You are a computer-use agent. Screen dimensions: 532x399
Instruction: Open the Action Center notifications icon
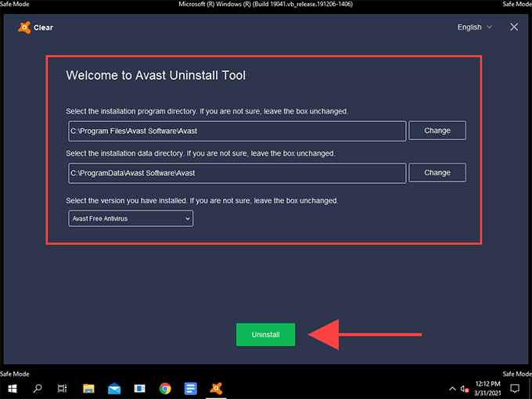pos(515,389)
